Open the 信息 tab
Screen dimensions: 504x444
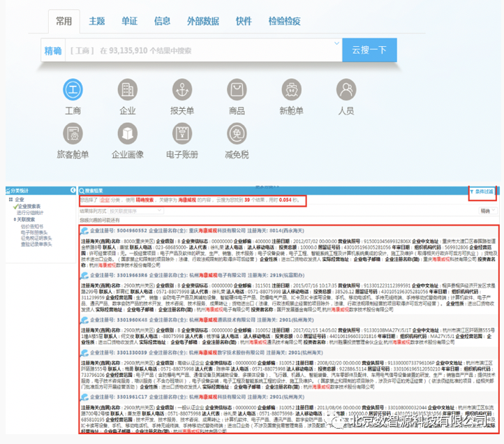pyautogui.click(x=163, y=21)
